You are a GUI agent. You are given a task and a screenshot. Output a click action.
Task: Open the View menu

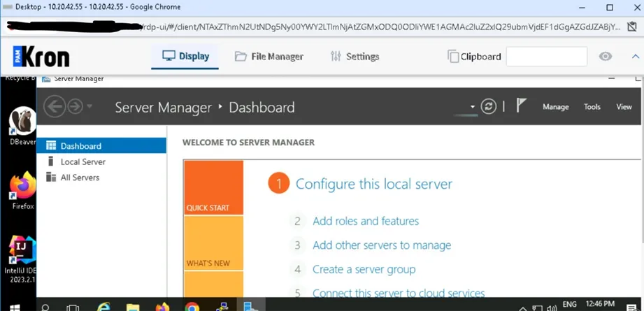[624, 107]
